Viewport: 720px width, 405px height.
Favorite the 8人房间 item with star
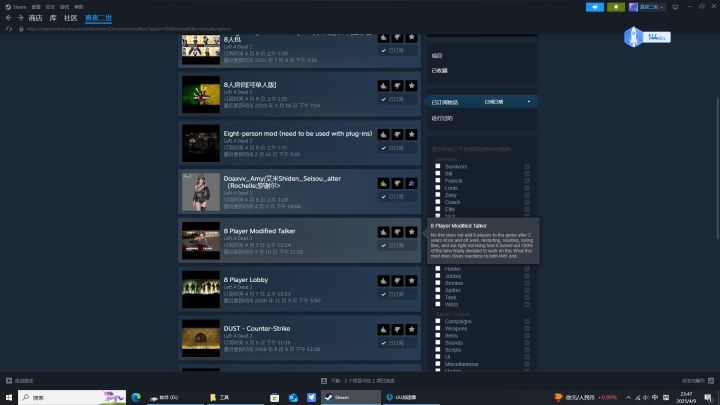pos(411,86)
